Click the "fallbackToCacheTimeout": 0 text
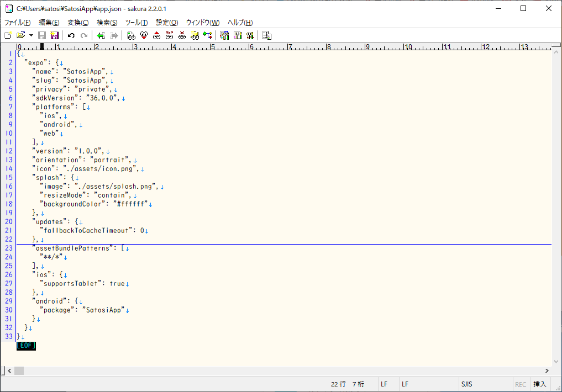Screen dimensions: 562x392 (x=92, y=231)
